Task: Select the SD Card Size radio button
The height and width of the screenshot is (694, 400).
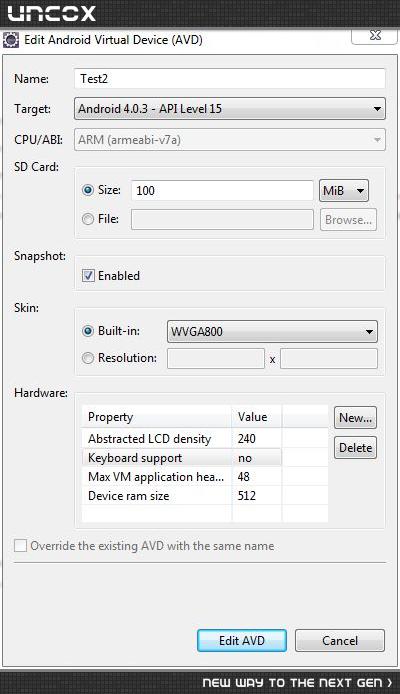Action: tap(88, 190)
